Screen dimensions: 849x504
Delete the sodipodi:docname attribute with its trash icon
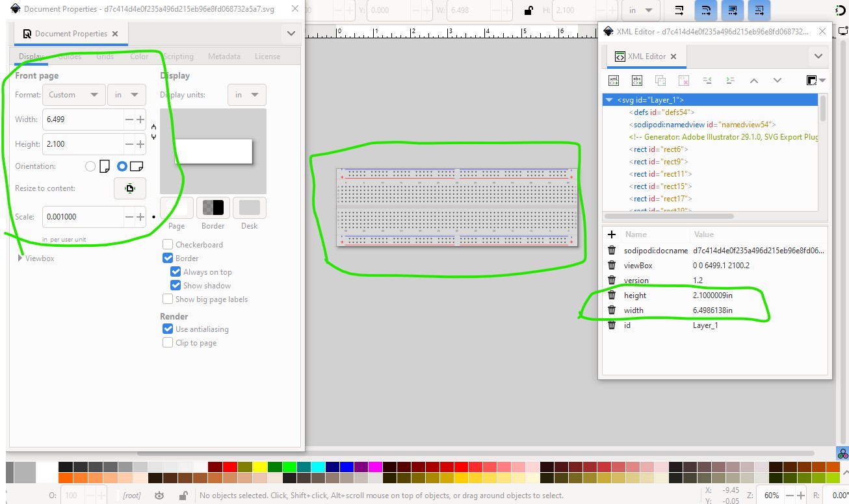click(x=612, y=250)
